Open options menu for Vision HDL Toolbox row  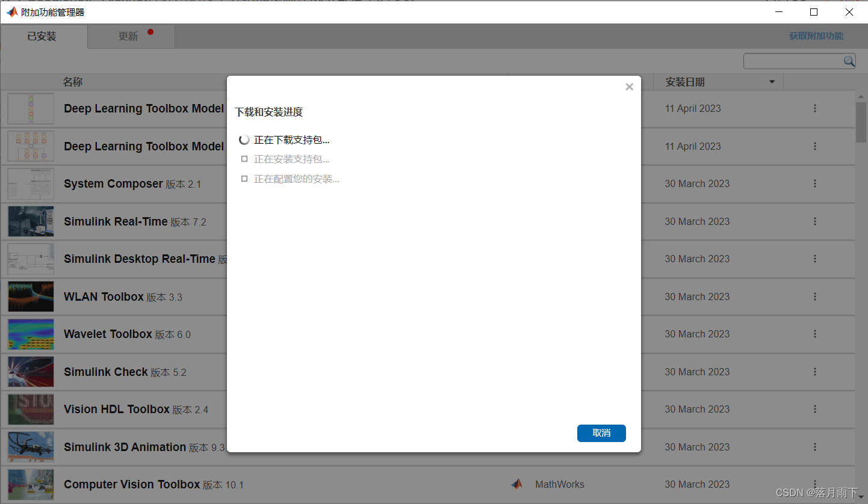coord(815,409)
